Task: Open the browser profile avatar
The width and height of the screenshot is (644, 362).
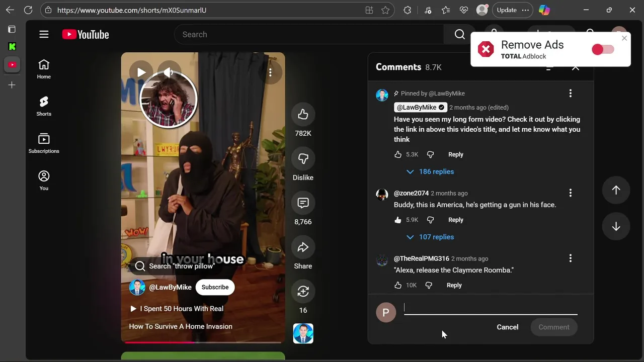Action: pyautogui.click(x=482, y=10)
